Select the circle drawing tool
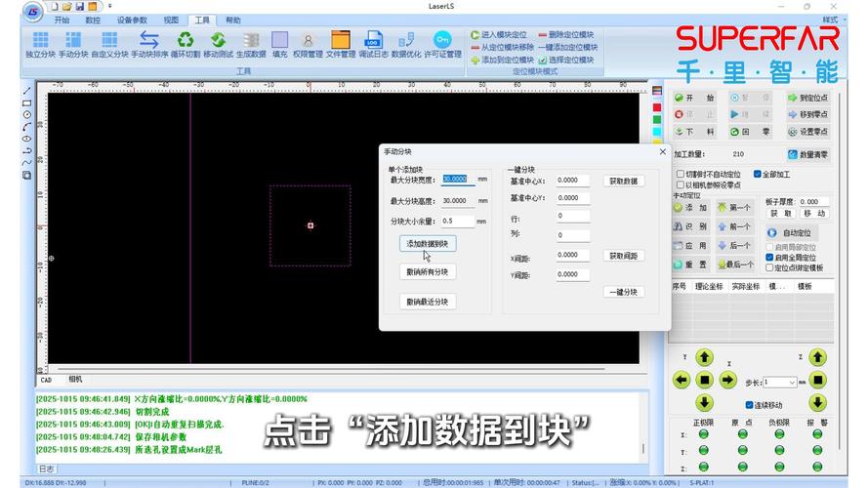This screenshot has width=868, height=488. coord(26,114)
